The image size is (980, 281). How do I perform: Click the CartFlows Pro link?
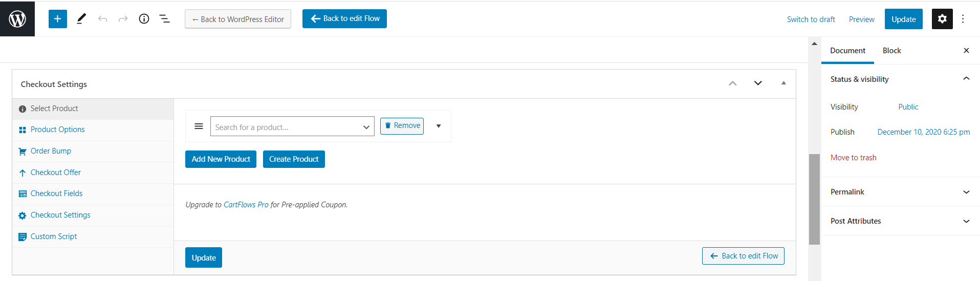coord(246,205)
